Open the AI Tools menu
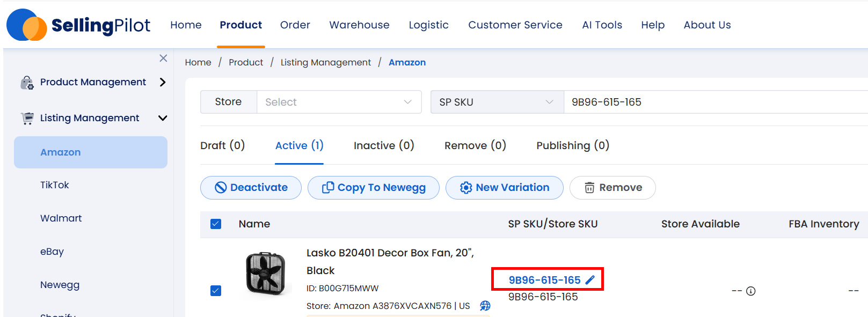The image size is (868, 317). 602,25
